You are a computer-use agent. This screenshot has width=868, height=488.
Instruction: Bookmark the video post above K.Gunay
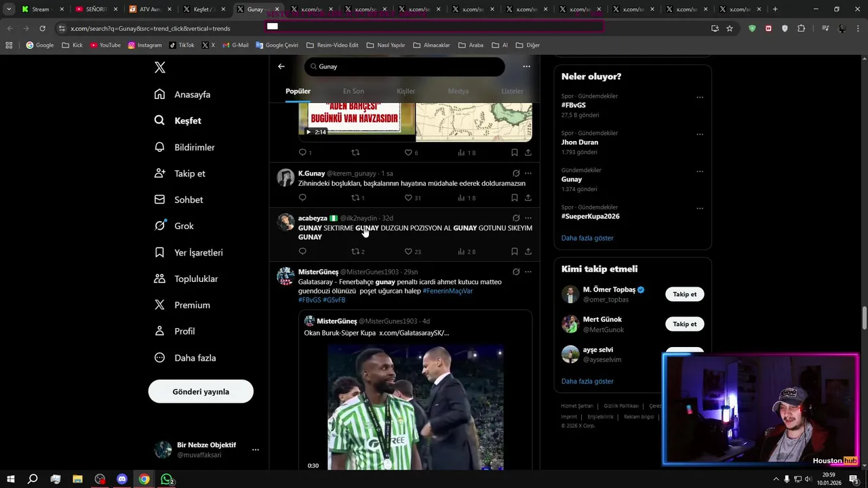coord(514,152)
